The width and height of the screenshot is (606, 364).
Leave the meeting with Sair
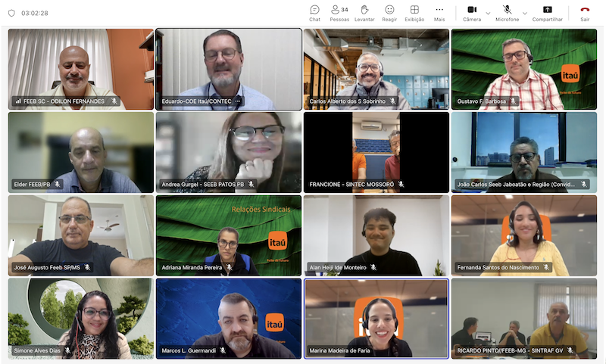[x=585, y=12]
